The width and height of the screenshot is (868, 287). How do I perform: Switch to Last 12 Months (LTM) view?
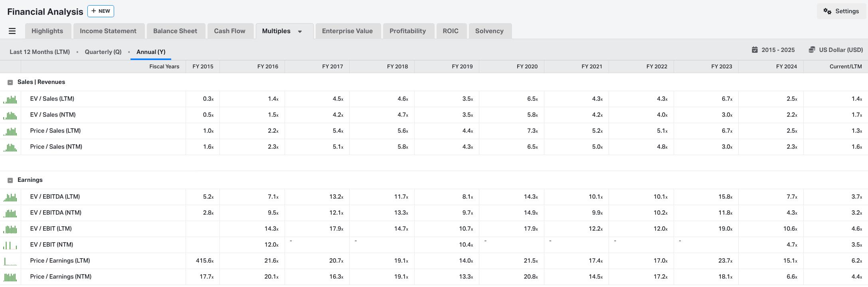[x=40, y=52]
